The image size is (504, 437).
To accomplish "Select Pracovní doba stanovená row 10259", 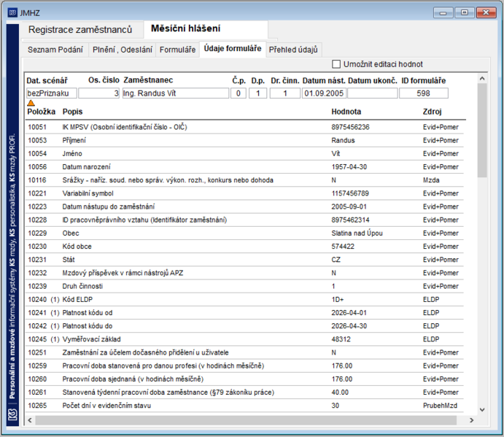I will [x=244, y=366].
